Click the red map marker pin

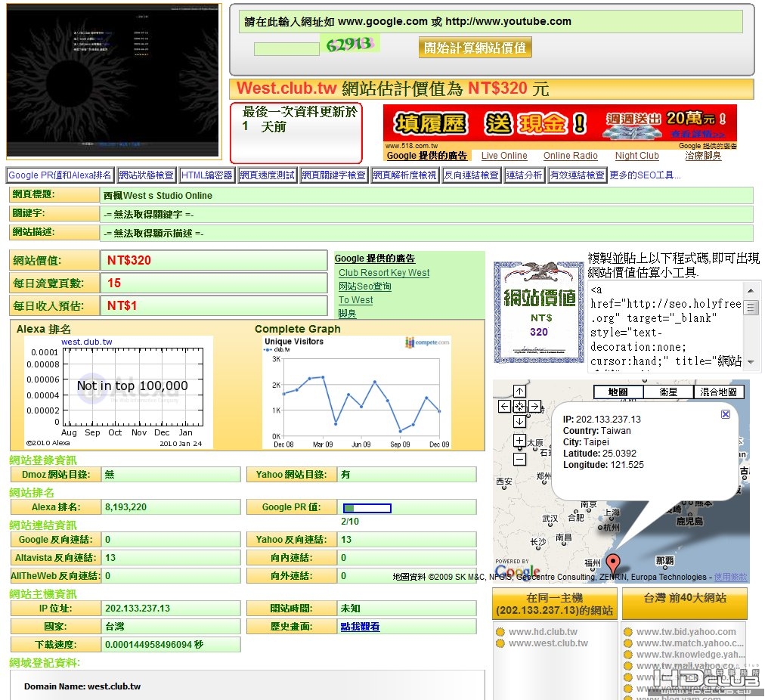(613, 563)
